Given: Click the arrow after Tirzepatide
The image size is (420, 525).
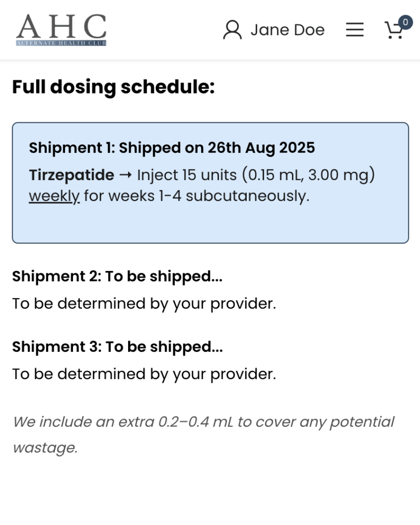Looking at the screenshot, I should [125, 175].
